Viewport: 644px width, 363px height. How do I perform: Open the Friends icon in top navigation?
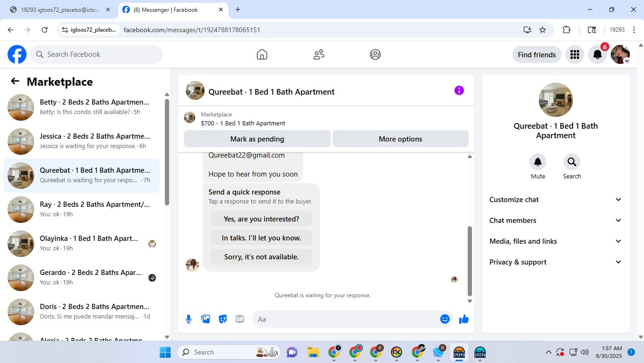[319, 54]
